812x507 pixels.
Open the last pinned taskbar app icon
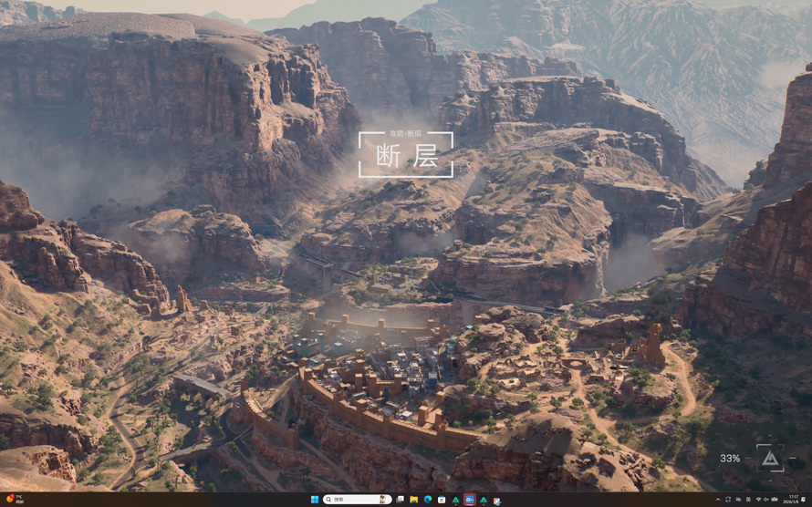click(497, 501)
